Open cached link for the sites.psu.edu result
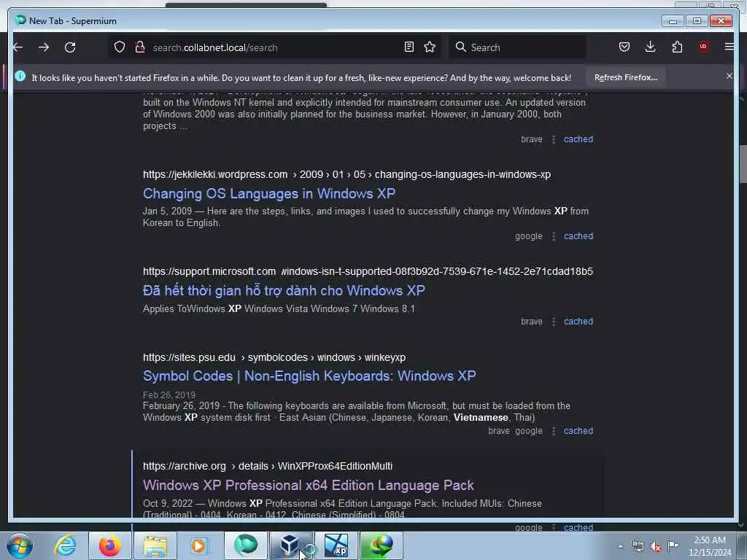This screenshot has width=747, height=560. point(578,430)
